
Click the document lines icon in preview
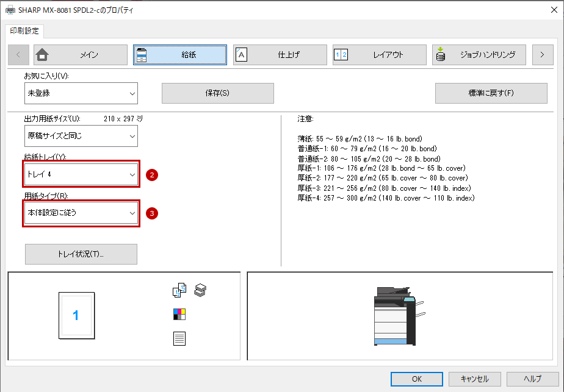179,338
